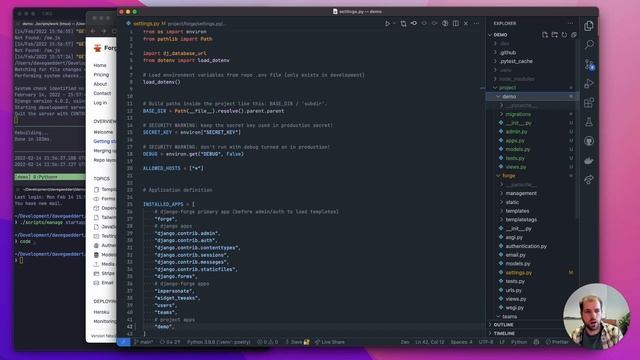Open Explorer more actions ellipsis

(571, 24)
